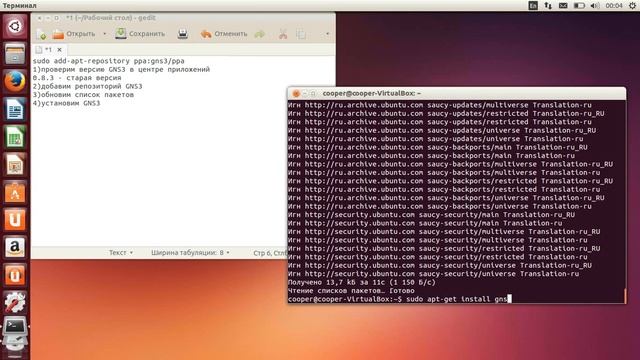Click the line '0.8.3 - старая версия'
This screenshot has height=360, width=640.
(77, 78)
